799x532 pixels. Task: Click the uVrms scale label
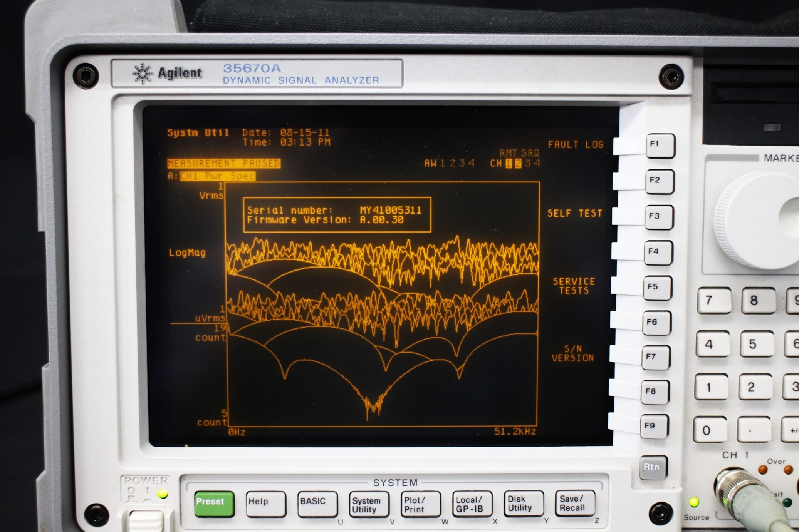click(210, 318)
